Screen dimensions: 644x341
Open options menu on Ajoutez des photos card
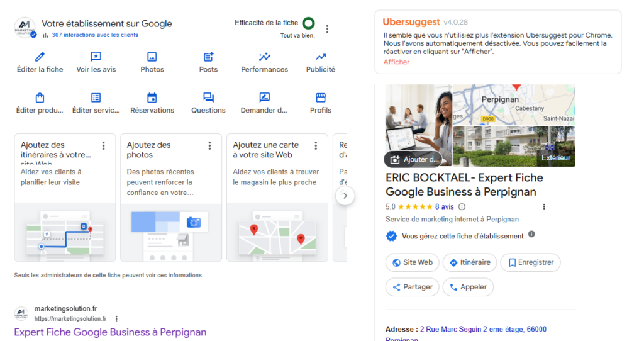click(x=209, y=145)
